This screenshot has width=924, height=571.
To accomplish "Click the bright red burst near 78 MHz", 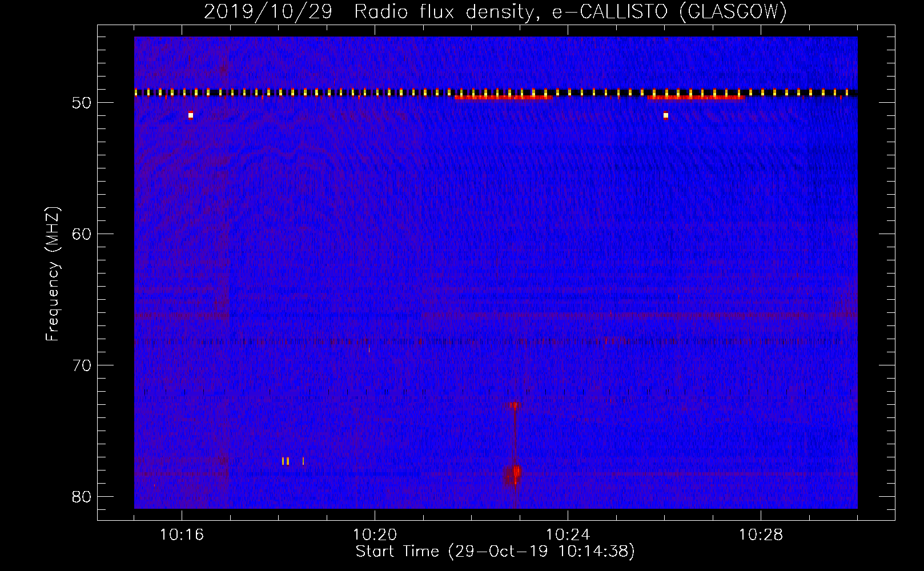I will (x=512, y=475).
